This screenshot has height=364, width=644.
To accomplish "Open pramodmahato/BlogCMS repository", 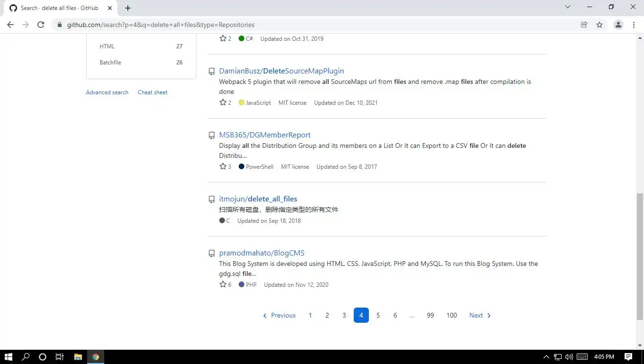I will point(261,253).
